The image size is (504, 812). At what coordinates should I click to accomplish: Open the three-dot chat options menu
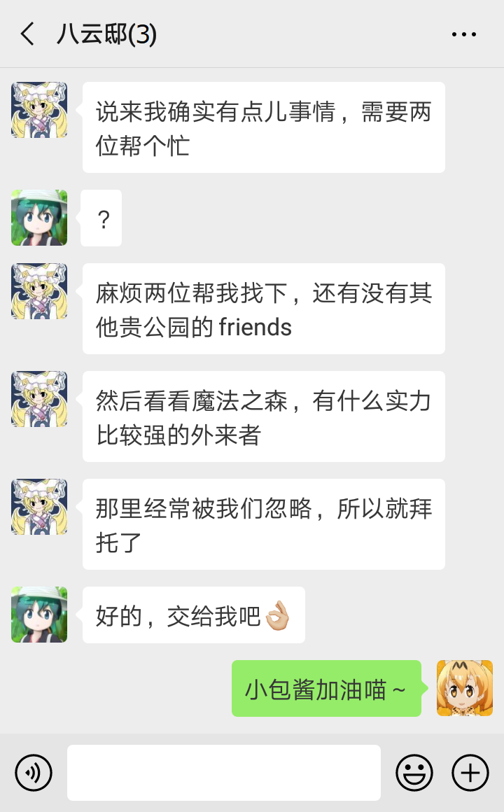463,35
